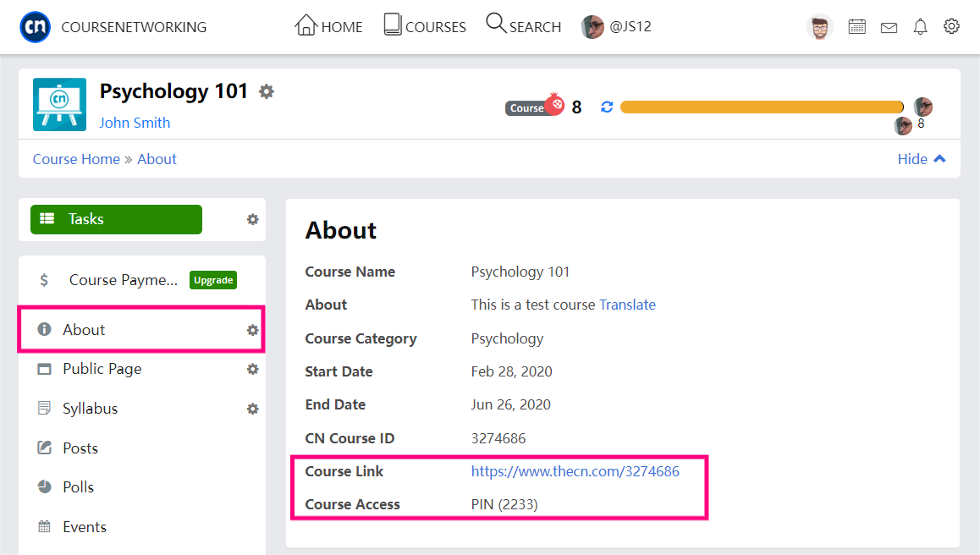Viewport: 980px width, 555px height.
Task: Open the calendar icon in header
Action: pyautogui.click(x=857, y=27)
